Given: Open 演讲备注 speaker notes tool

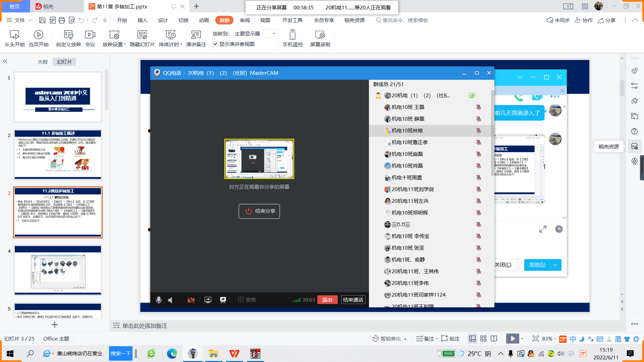Looking at the screenshot, I should point(196,35).
